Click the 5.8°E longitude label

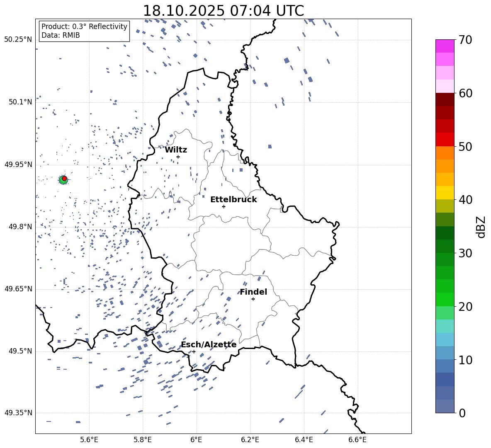click(x=143, y=440)
